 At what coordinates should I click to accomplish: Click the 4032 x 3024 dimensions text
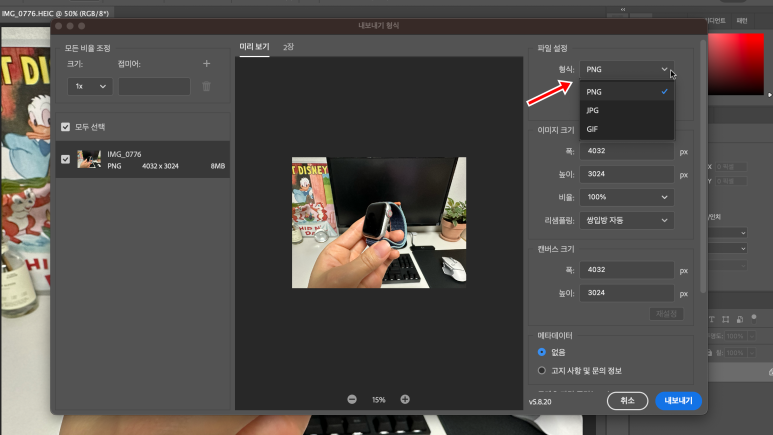(160, 166)
